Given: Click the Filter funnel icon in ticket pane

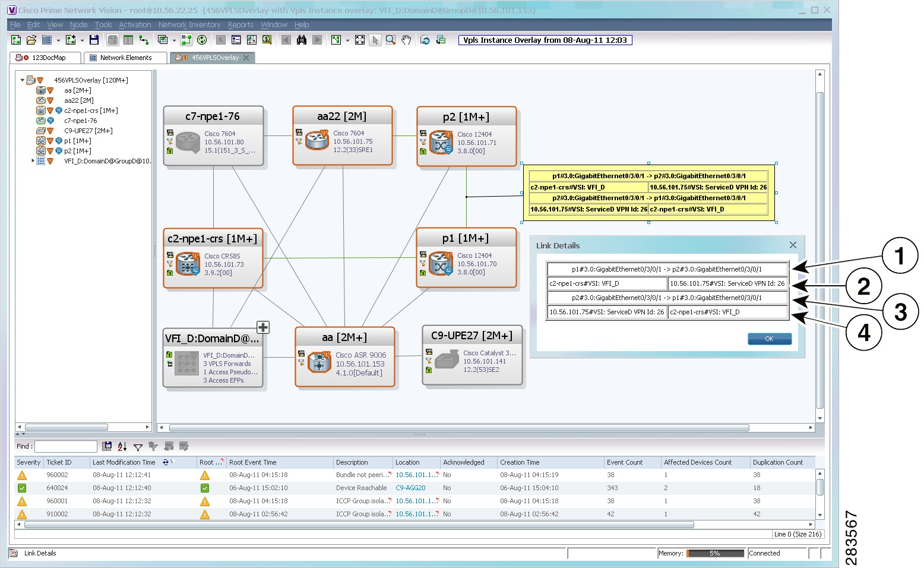Looking at the screenshot, I should click(x=138, y=447).
